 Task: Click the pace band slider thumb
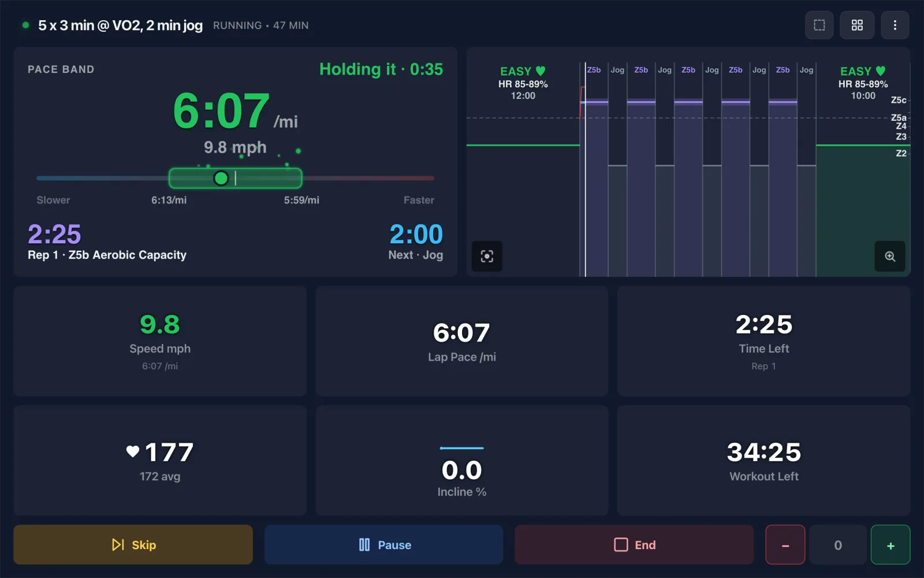point(221,178)
